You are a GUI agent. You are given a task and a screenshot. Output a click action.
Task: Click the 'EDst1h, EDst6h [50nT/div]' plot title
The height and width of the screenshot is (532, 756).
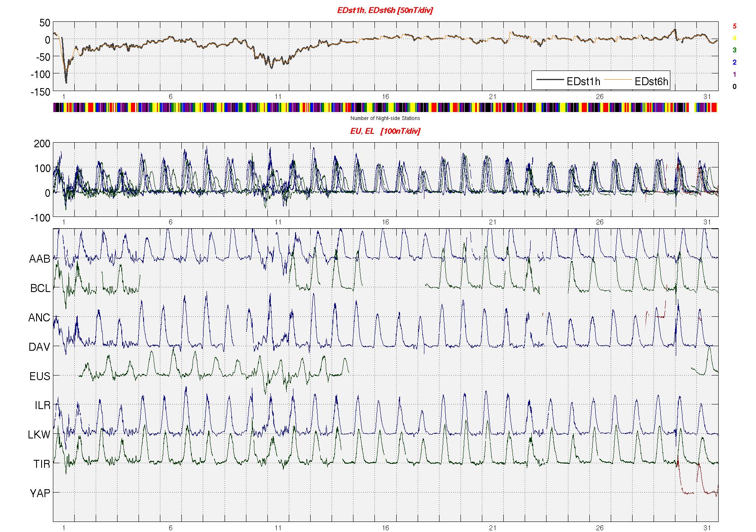tap(385, 10)
